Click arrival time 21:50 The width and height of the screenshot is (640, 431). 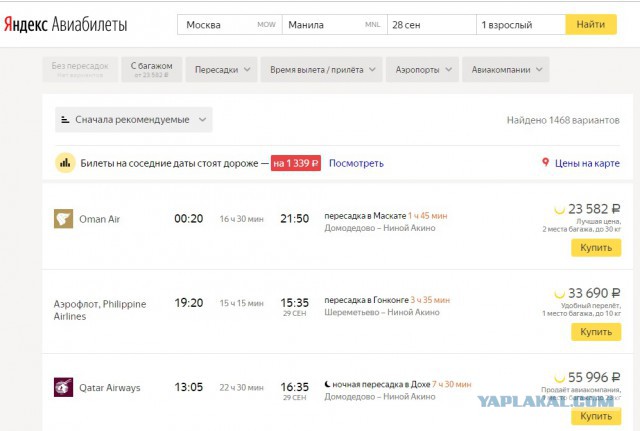coord(294,219)
